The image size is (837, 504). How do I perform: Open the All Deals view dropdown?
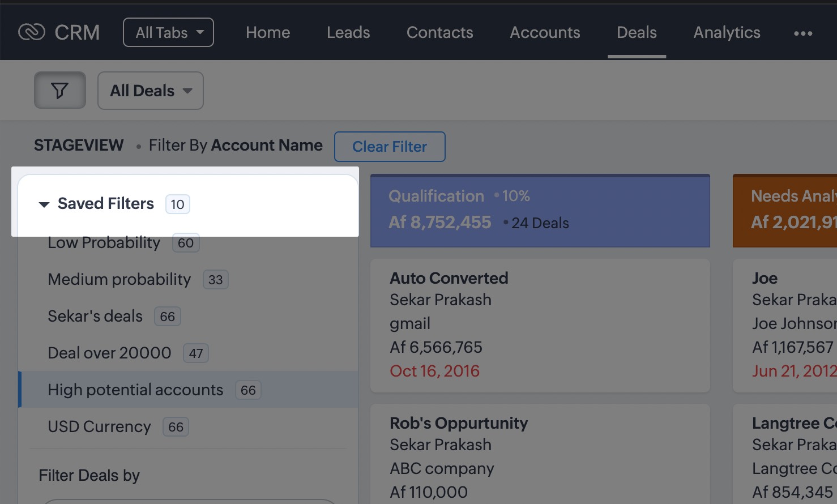(x=151, y=91)
